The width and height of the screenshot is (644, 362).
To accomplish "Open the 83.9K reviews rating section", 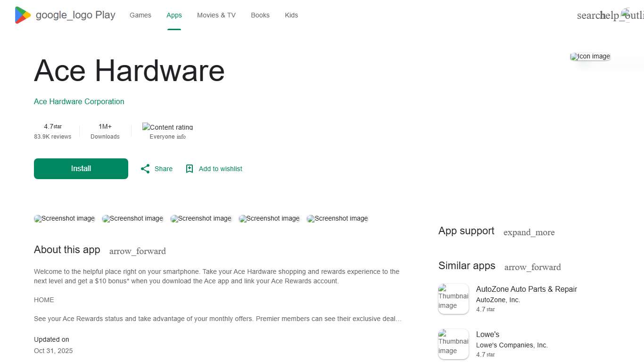I will [x=52, y=131].
